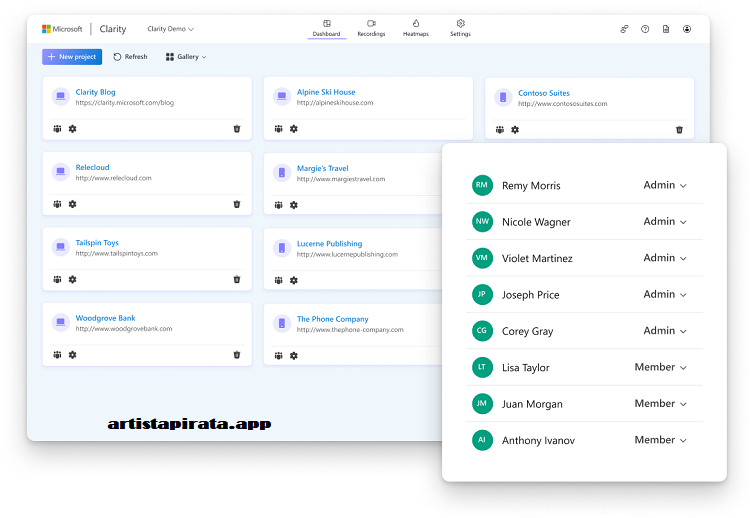Open the user account profile icon

(x=687, y=29)
